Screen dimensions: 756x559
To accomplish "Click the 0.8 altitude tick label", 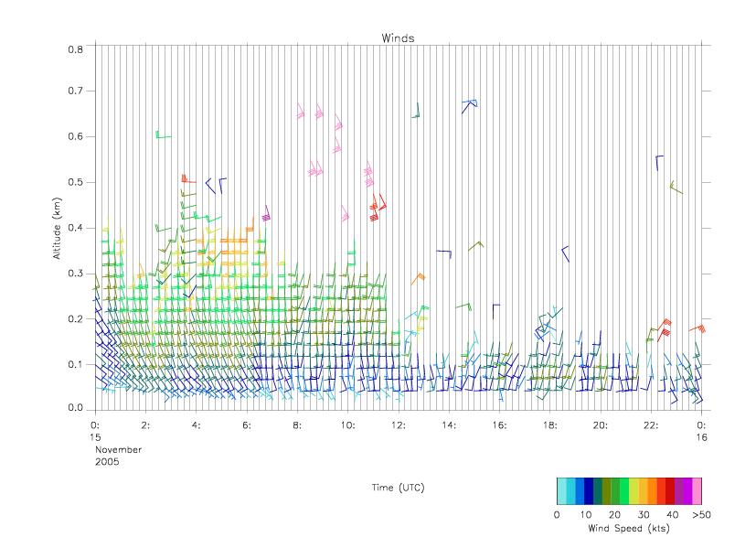I will (x=75, y=49).
